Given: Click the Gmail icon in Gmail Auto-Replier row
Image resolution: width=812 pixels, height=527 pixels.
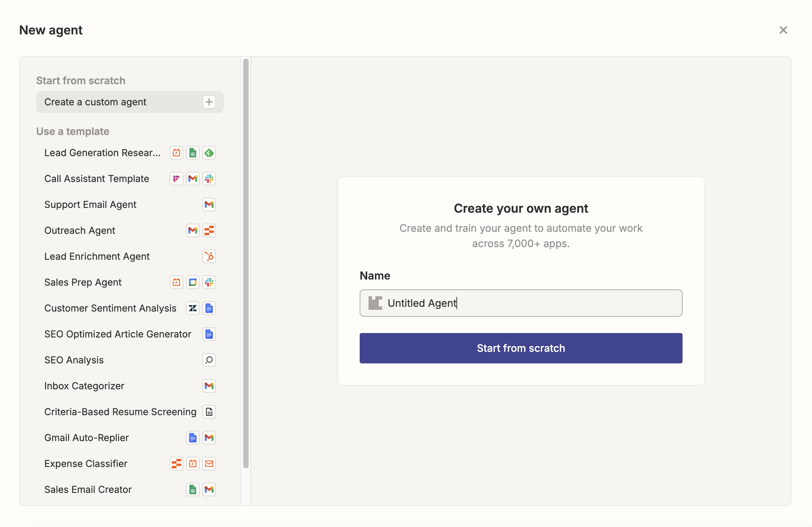Looking at the screenshot, I should click(x=209, y=438).
